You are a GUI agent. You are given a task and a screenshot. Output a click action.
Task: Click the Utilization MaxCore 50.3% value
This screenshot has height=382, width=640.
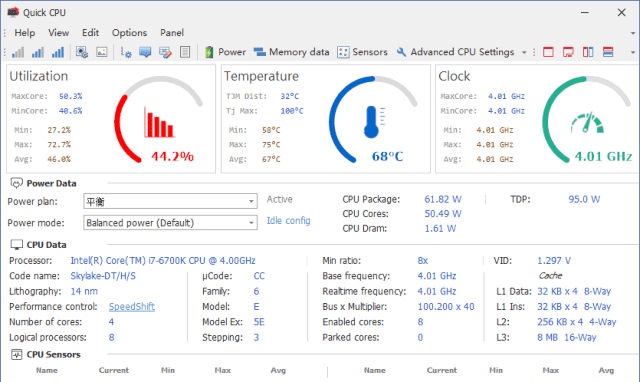point(71,96)
